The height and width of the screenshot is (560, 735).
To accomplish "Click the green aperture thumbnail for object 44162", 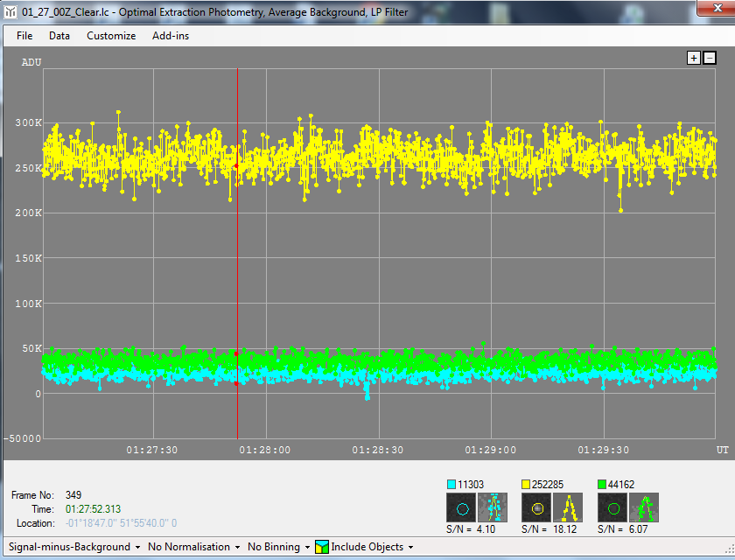I will point(612,507).
